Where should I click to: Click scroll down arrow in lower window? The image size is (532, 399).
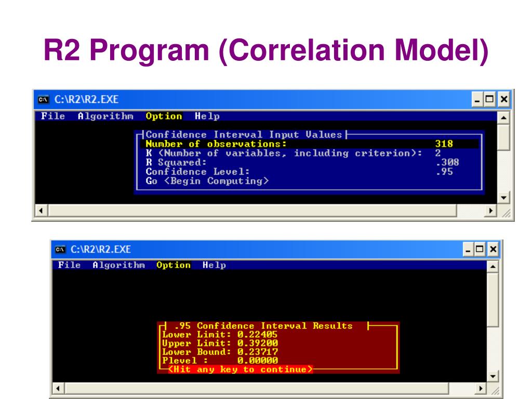(493, 376)
